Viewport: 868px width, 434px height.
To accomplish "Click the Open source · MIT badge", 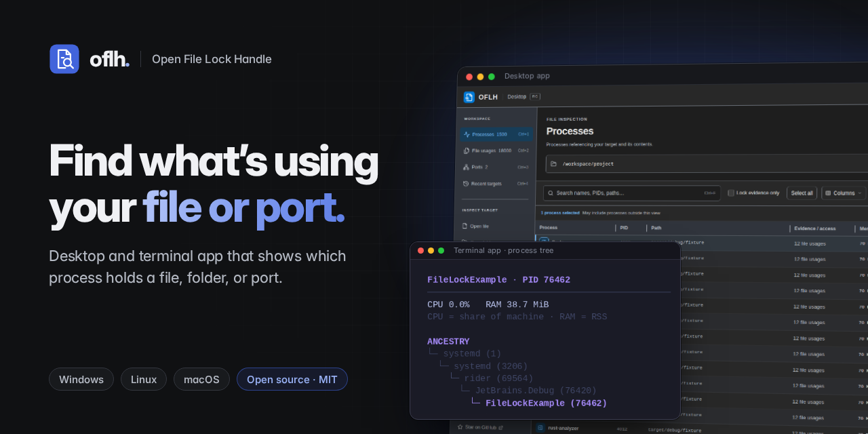I will pos(292,379).
